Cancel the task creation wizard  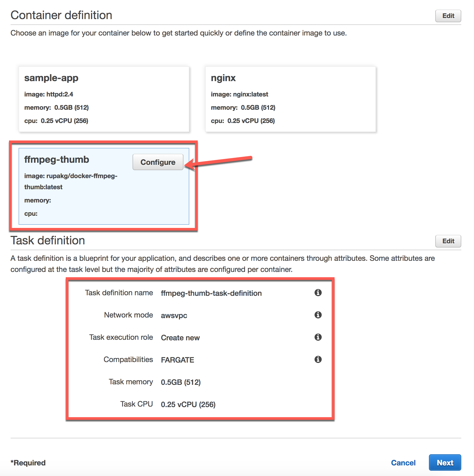(x=403, y=462)
